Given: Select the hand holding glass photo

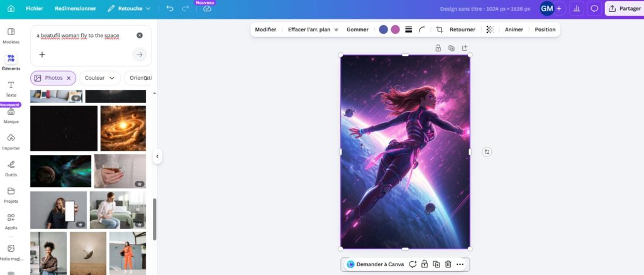Looking at the screenshot, I should pyautogui.click(x=120, y=171).
